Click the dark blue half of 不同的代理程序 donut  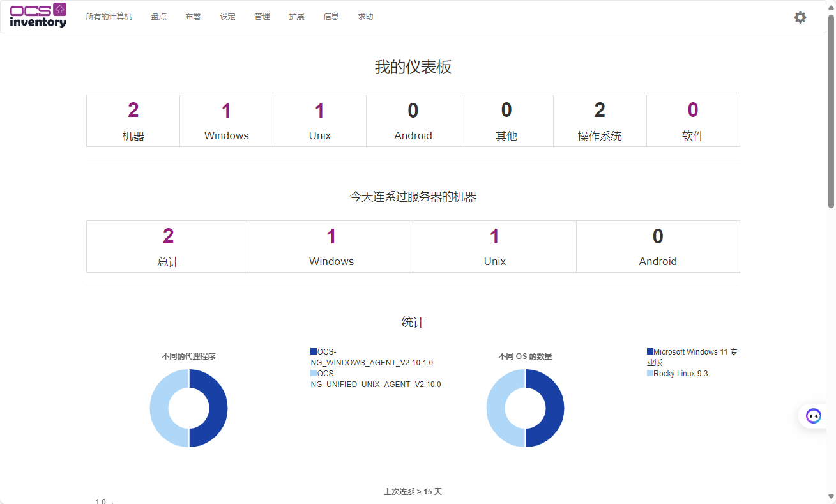218,408
